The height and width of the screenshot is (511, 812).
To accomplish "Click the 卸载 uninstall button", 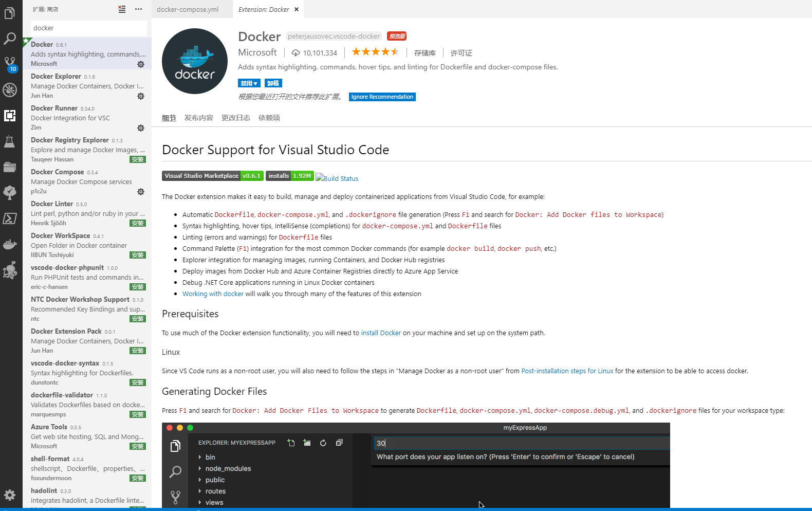I will click(273, 83).
